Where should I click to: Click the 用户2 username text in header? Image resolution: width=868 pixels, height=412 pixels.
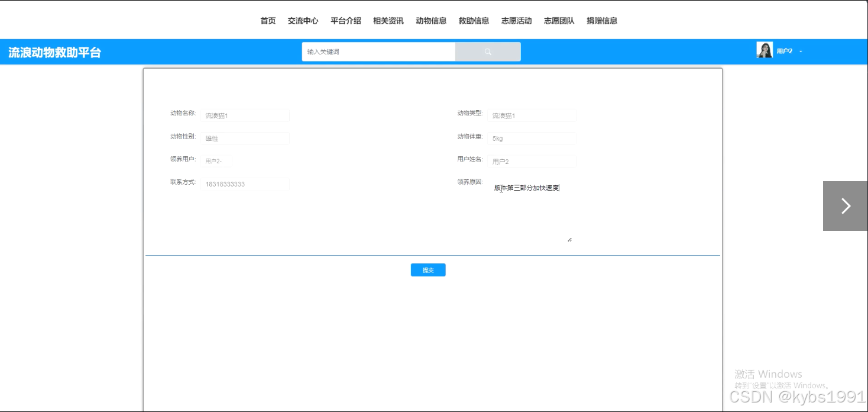pos(785,51)
